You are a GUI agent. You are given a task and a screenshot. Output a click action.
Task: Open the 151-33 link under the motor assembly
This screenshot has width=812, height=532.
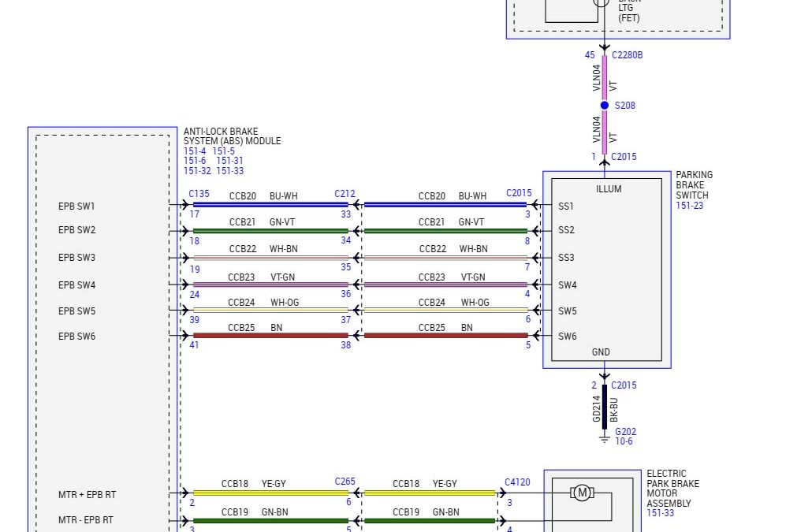click(661, 513)
